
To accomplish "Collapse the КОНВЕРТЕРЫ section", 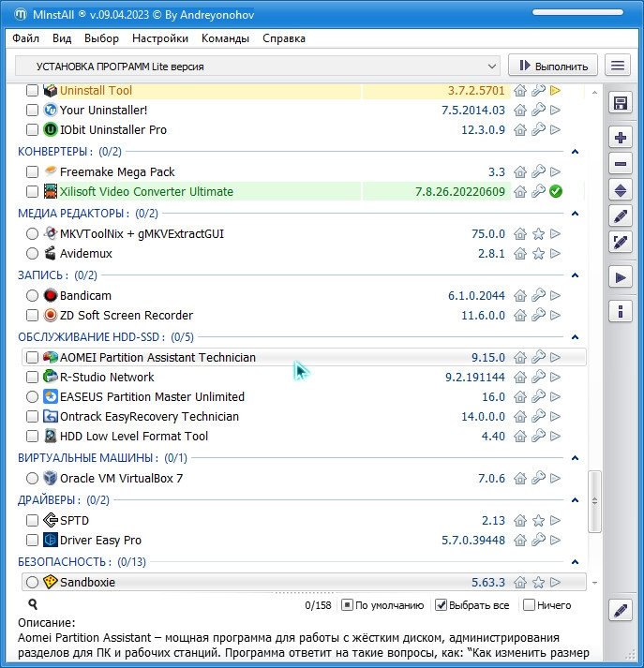I will (575, 152).
